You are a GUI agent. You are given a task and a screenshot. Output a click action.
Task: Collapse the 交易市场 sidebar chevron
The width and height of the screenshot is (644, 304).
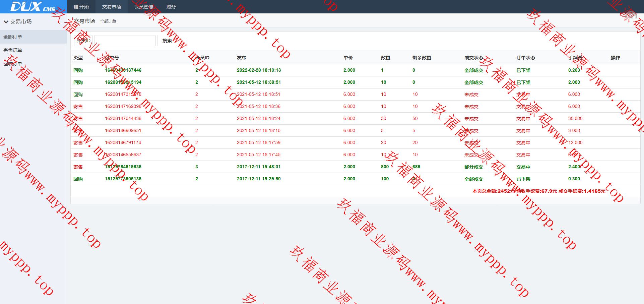pyautogui.click(x=6, y=22)
